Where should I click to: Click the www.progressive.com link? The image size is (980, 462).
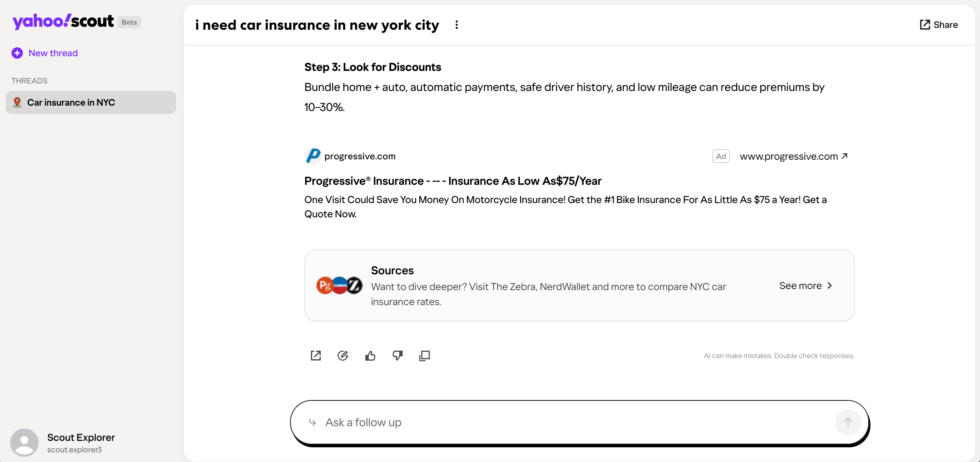pos(789,156)
